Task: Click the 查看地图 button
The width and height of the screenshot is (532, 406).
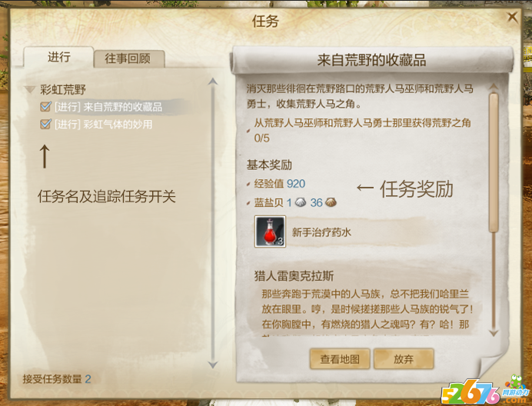Action: (340, 359)
